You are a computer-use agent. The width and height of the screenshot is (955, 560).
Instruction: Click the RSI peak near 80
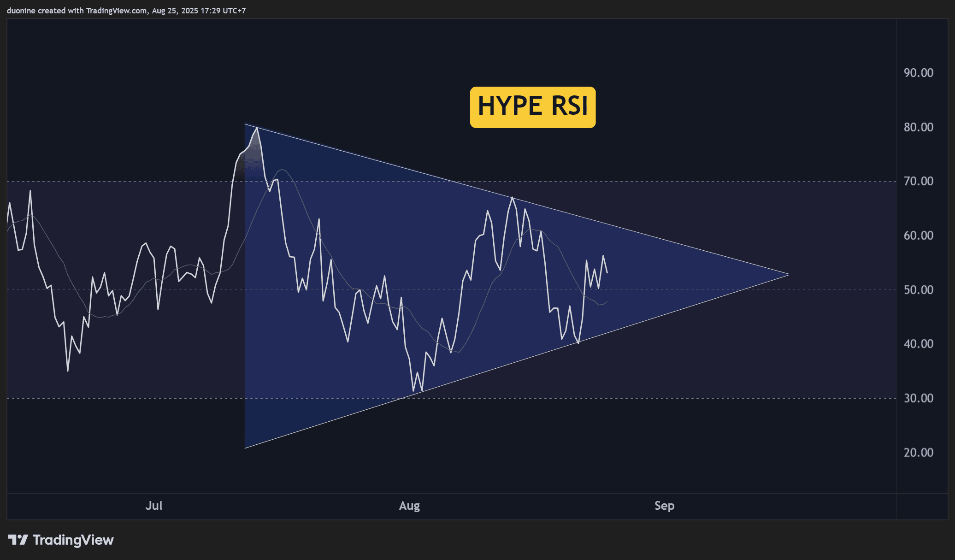click(x=257, y=128)
